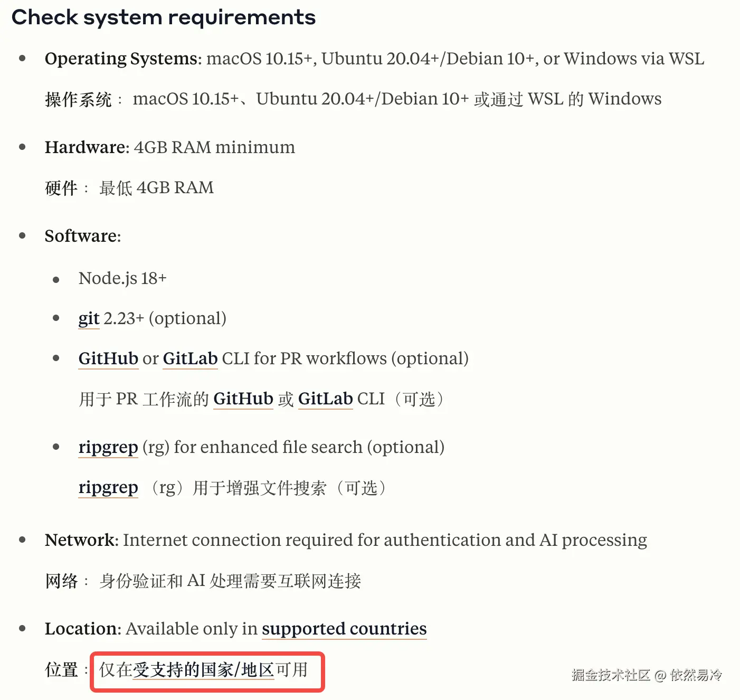
Task: Open GitHub link in Chinese translation line
Action: click(x=243, y=399)
